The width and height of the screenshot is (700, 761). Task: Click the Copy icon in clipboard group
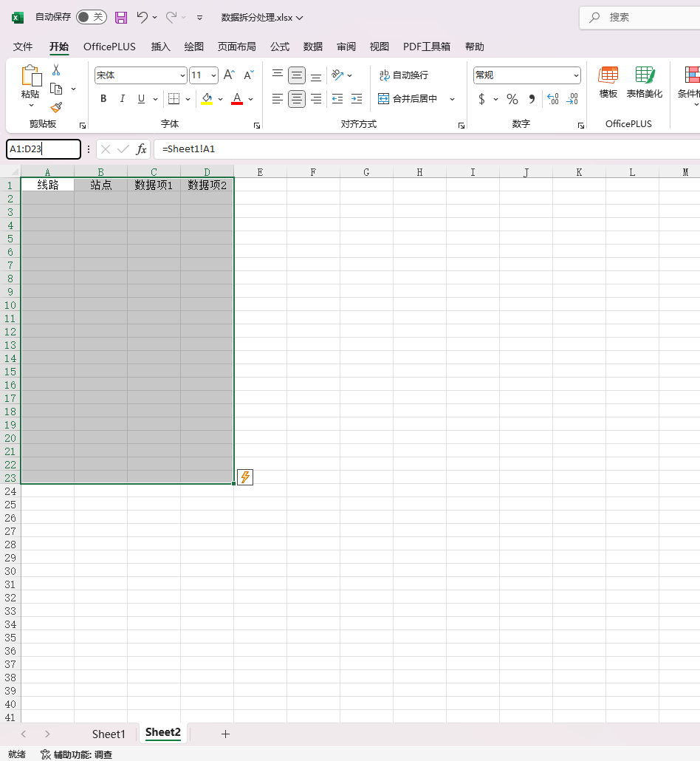(56, 89)
